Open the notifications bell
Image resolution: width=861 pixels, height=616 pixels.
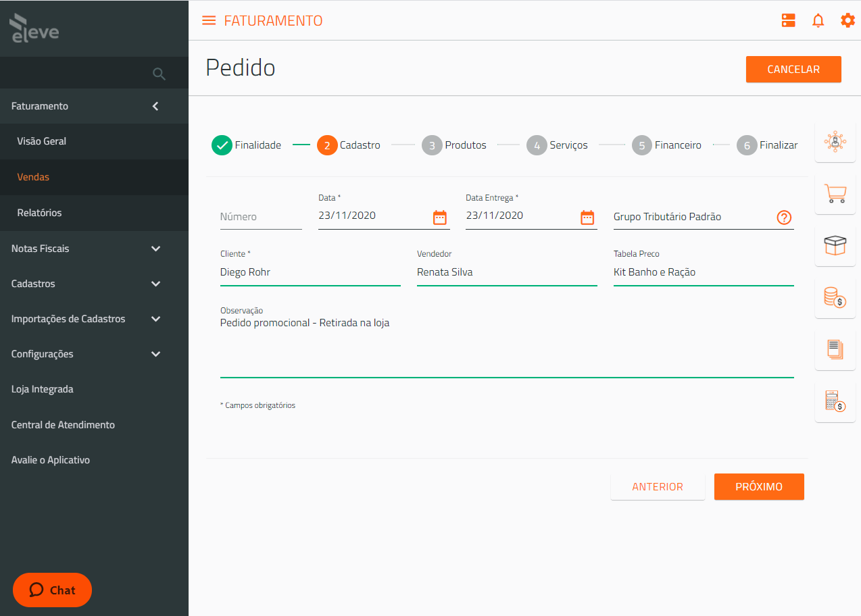click(818, 20)
